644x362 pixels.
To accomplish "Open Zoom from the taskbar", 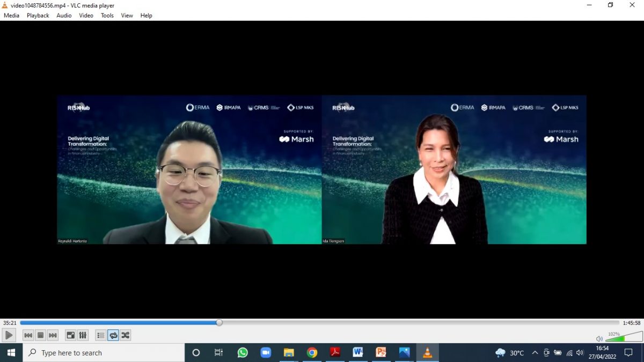I will tap(266, 353).
